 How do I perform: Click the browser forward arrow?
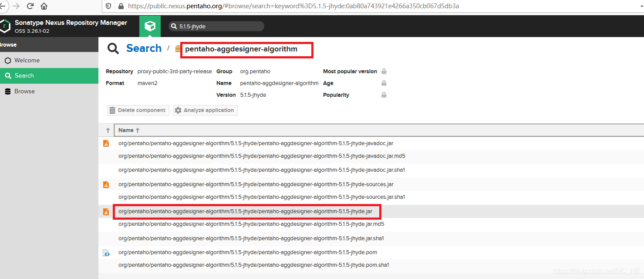(x=16, y=6)
